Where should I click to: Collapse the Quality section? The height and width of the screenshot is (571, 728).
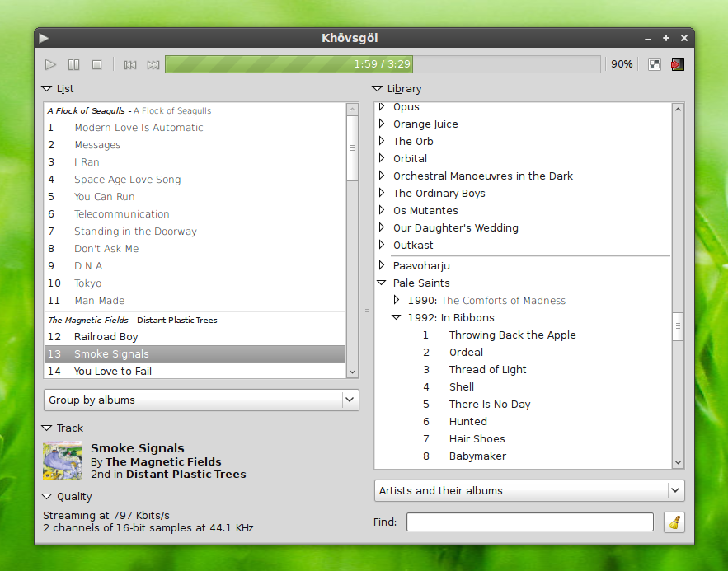tap(46, 497)
